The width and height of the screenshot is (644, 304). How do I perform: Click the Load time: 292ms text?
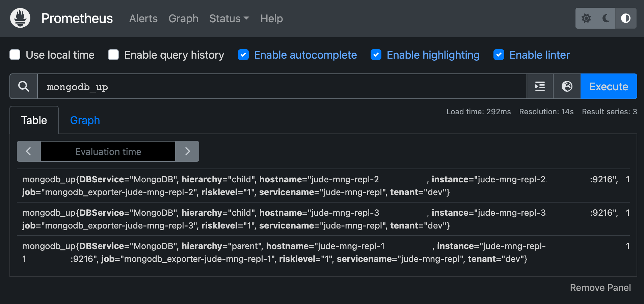coord(479,112)
